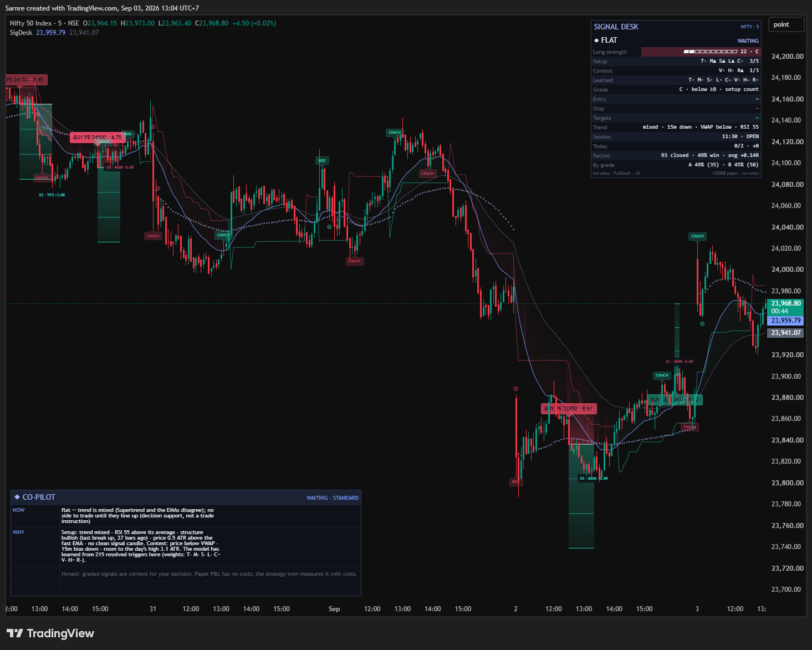Click the 'XS · TP3 +3.0R' exit label
Viewport: 812px width, 650px height.
[x=52, y=195]
